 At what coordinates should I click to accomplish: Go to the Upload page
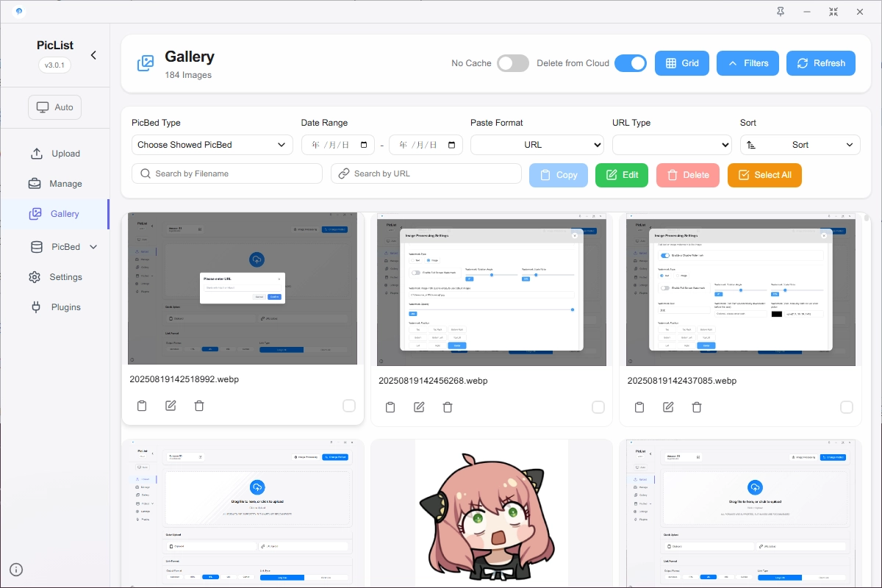click(x=55, y=154)
